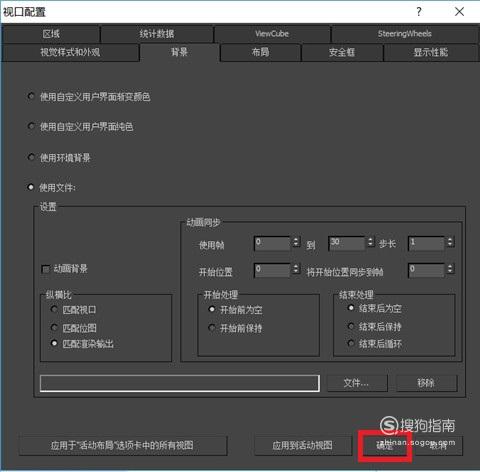Close the 视口配置 dialog
Screen dimensions: 480x472
pos(459,12)
